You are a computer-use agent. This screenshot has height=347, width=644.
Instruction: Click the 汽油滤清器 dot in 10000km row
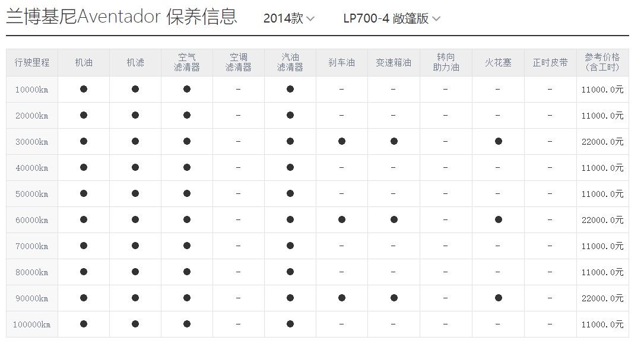[290, 89]
